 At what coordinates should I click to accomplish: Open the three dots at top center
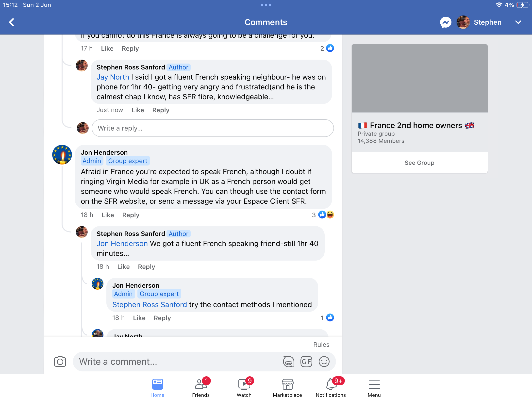pos(266,5)
